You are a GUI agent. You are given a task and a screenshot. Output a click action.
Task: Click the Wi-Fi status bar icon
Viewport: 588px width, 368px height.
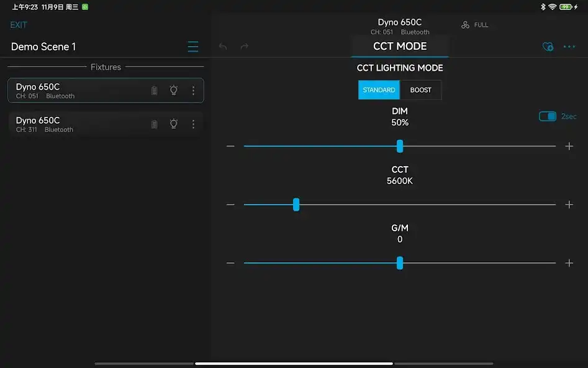[552, 7]
